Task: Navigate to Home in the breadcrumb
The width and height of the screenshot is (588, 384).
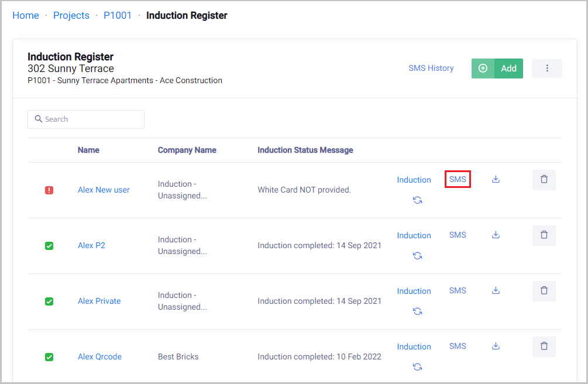Action: pyautogui.click(x=26, y=16)
